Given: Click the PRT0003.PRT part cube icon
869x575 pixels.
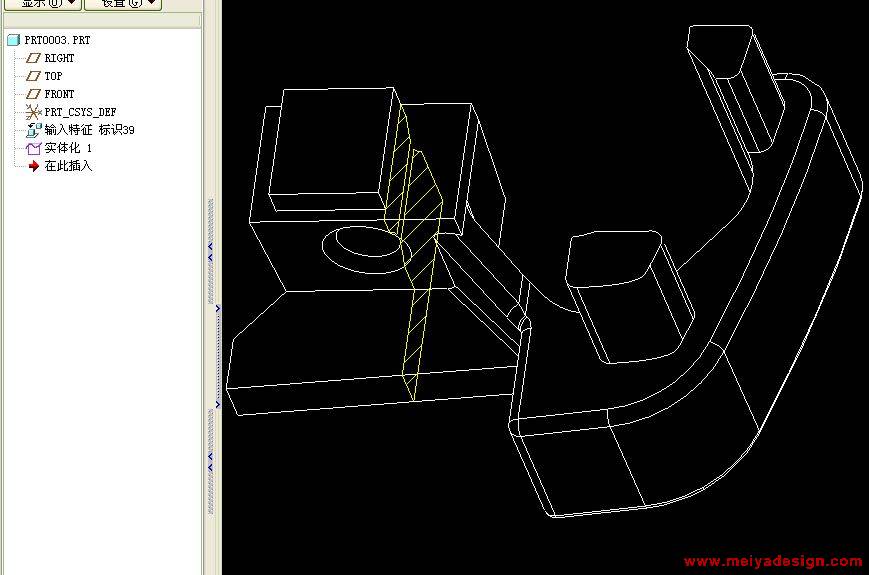Looking at the screenshot, I should click(13, 40).
